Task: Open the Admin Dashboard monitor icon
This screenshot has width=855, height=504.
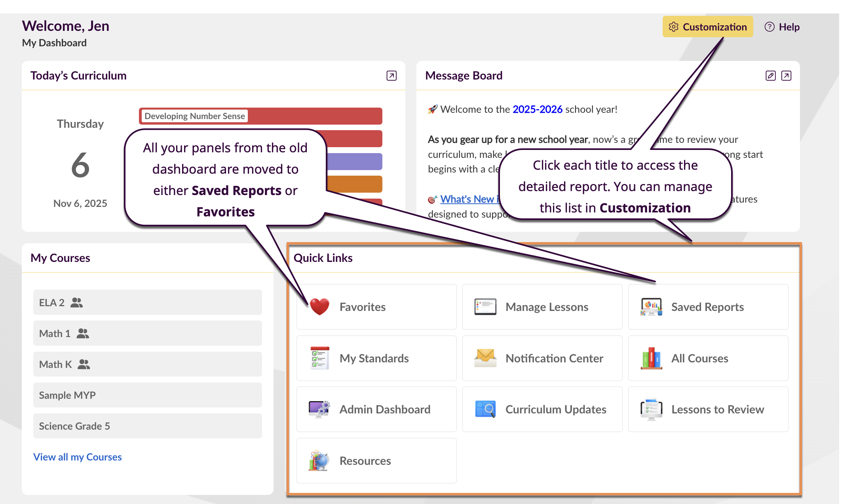Action: point(319,409)
